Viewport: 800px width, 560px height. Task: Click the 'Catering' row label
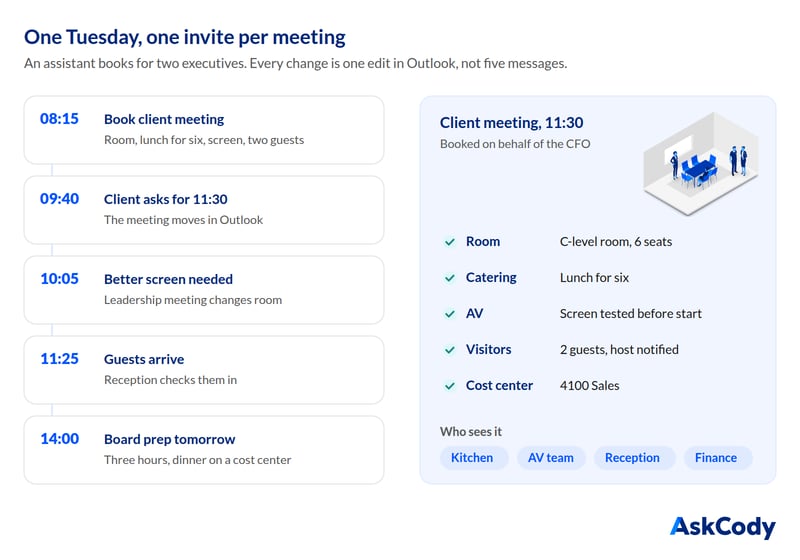[491, 277]
